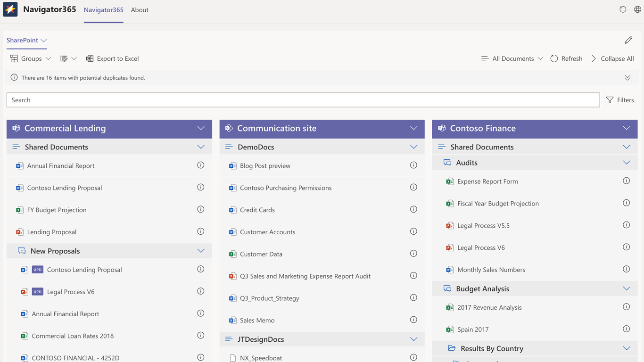Collapse the Audits folder
The height and width of the screenshot is (362, 644).
tap(626, 163)
